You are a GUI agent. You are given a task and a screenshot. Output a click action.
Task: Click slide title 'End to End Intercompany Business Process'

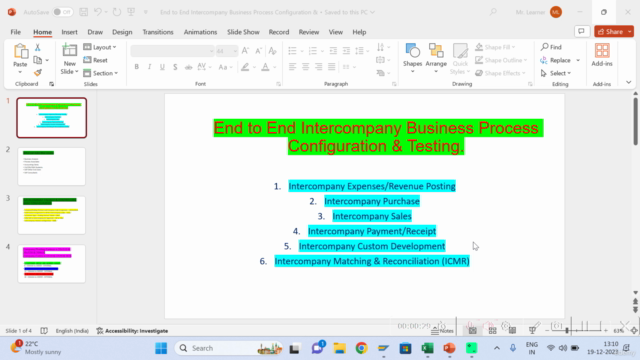point(376,128)
